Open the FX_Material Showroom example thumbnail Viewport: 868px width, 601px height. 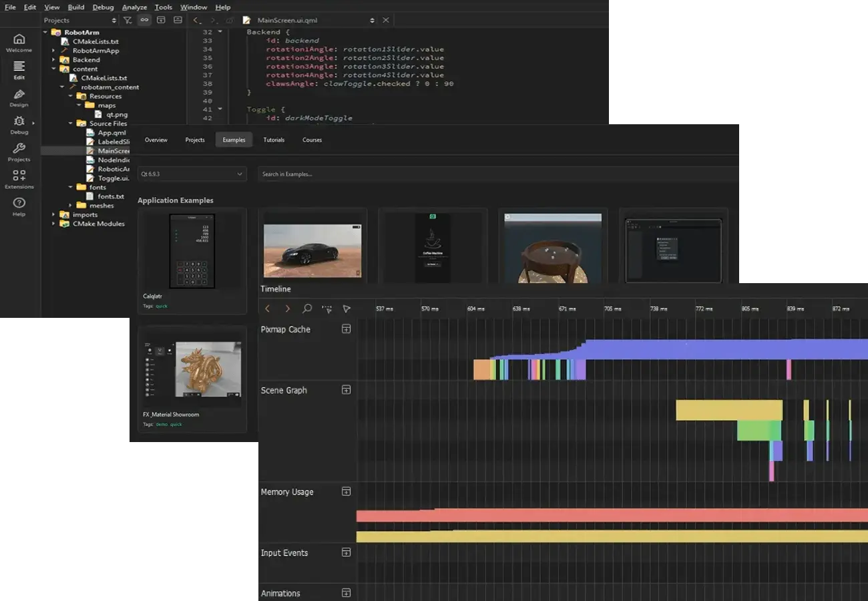click(x=192, y=371)
